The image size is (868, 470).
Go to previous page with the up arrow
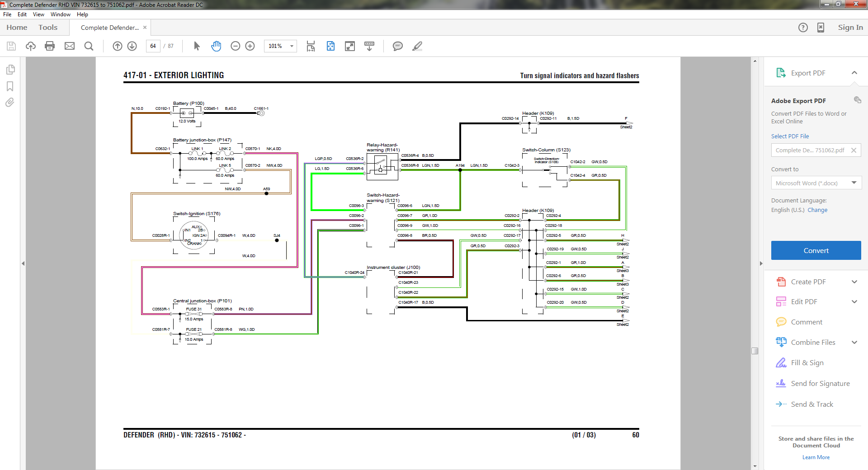coord(118,46)
